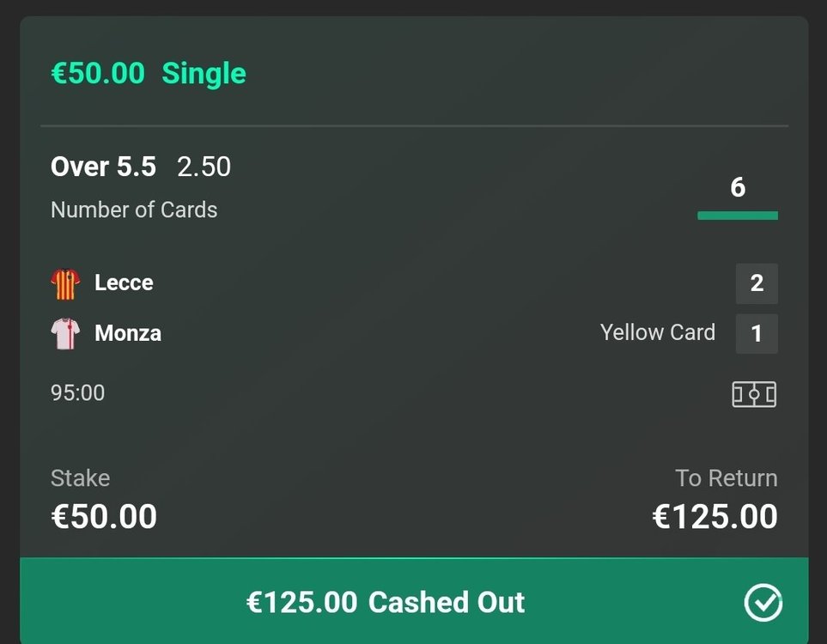Click the €125.00 To Return amount
The height and width of the screenshot is (644, 827).
click(715, 516)
